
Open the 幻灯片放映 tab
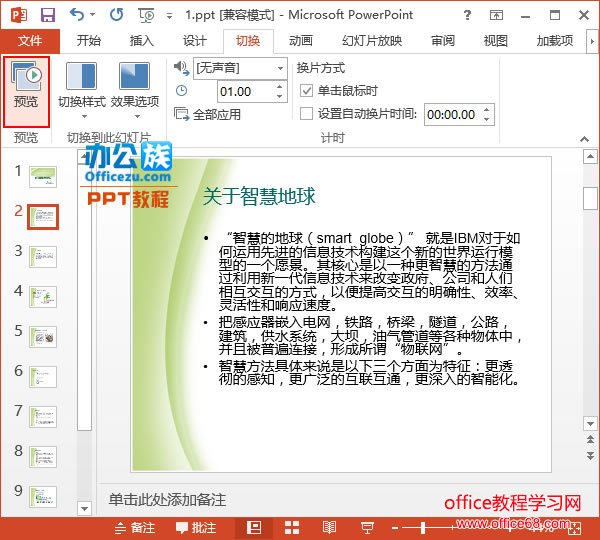coord(372,41)
